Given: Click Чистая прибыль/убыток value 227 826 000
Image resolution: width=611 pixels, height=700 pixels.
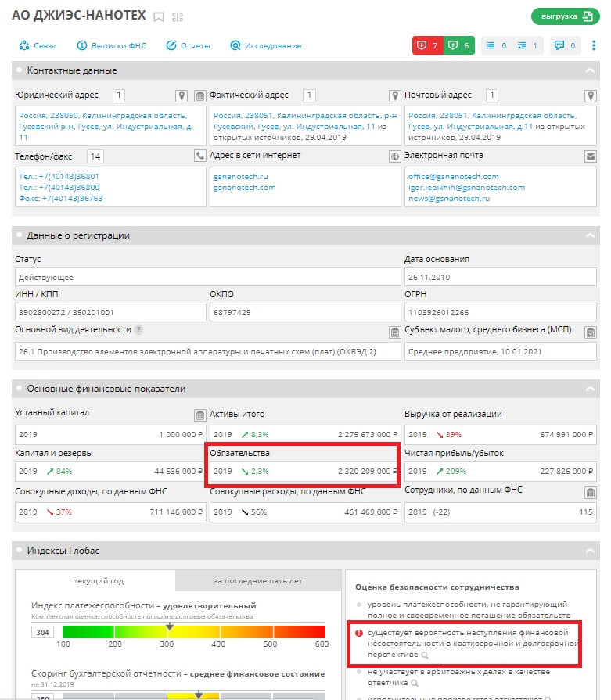Looking at the screenshot, I should tap(566, 472).
